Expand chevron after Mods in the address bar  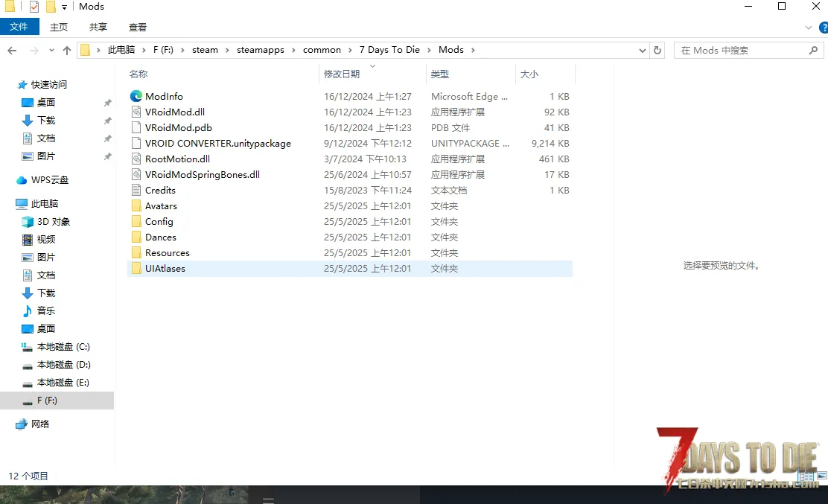click(x=473, y=50)
